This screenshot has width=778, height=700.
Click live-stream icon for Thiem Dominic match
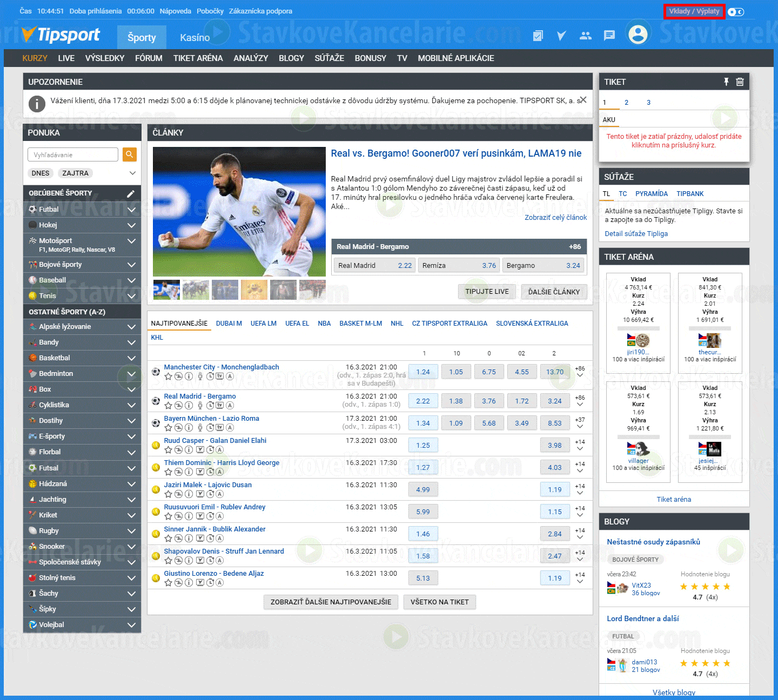tap(200, 472)
